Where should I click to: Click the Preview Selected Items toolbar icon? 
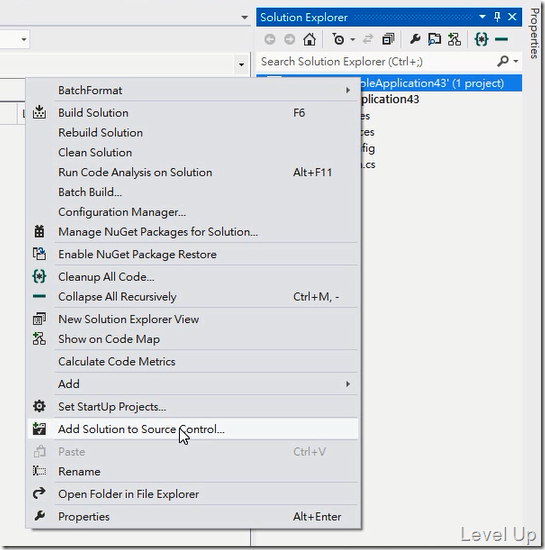point(435,39)
